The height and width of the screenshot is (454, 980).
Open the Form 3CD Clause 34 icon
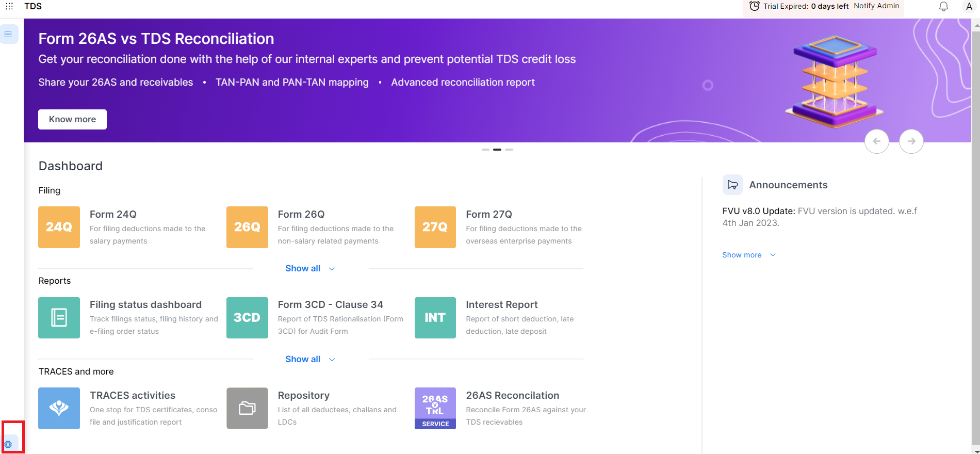[x=247, y=318]
